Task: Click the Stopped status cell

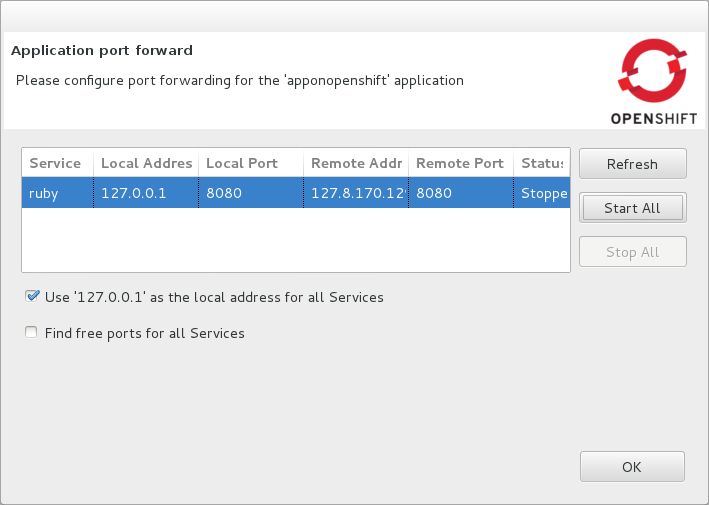Action: (543, 193)
